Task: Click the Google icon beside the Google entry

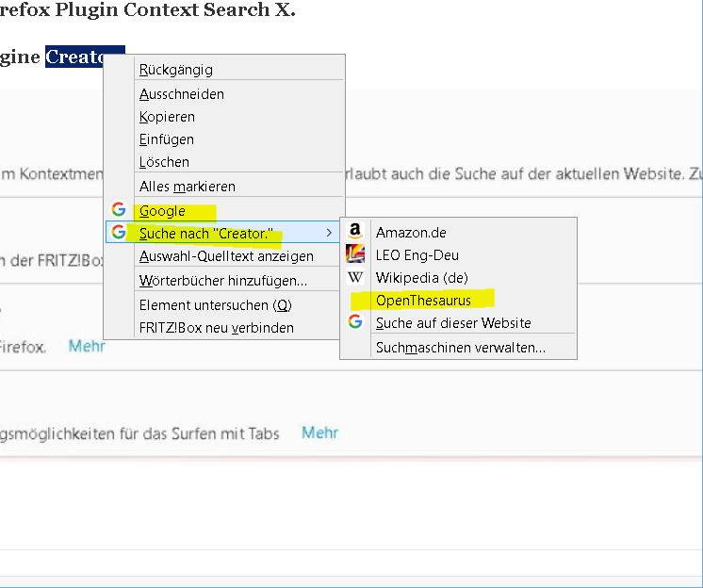Action: [x=119, y=209]
